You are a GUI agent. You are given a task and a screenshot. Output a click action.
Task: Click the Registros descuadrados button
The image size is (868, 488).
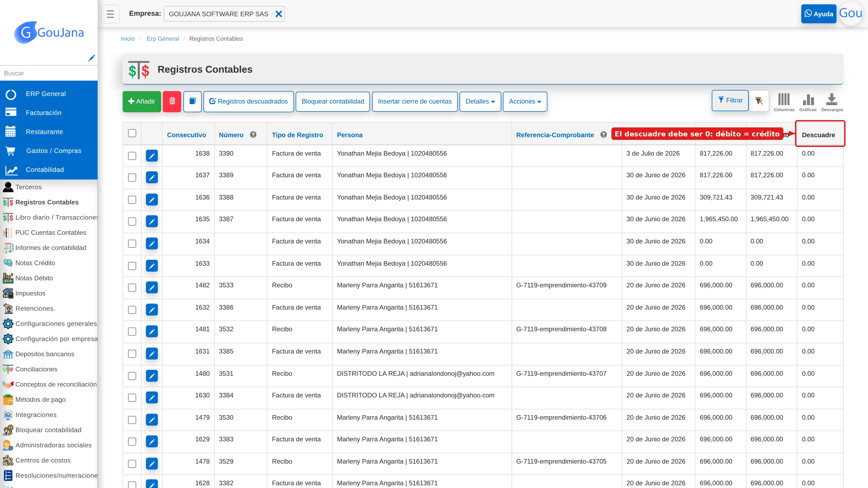tap(249, 101)
